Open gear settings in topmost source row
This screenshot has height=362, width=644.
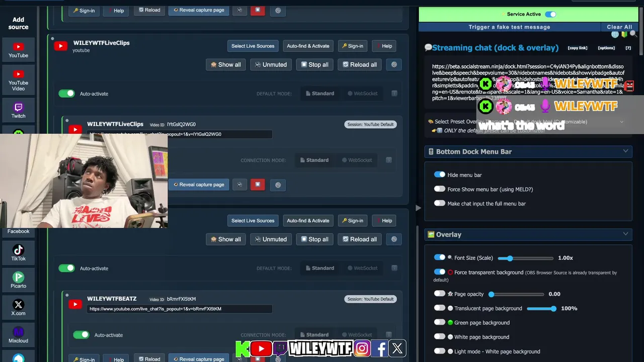pyautogui.click(x=278, y=10)
